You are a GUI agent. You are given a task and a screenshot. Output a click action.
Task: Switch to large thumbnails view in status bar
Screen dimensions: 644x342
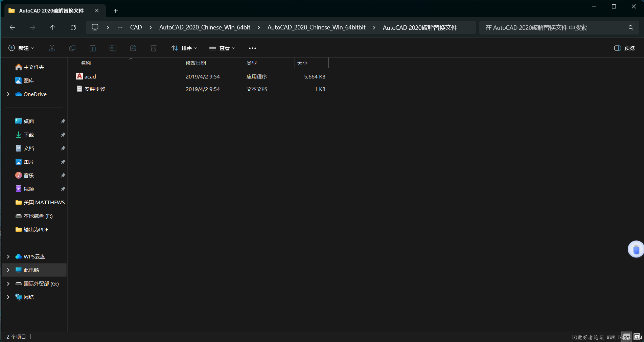pyautogui.click(x=637, y=337)
